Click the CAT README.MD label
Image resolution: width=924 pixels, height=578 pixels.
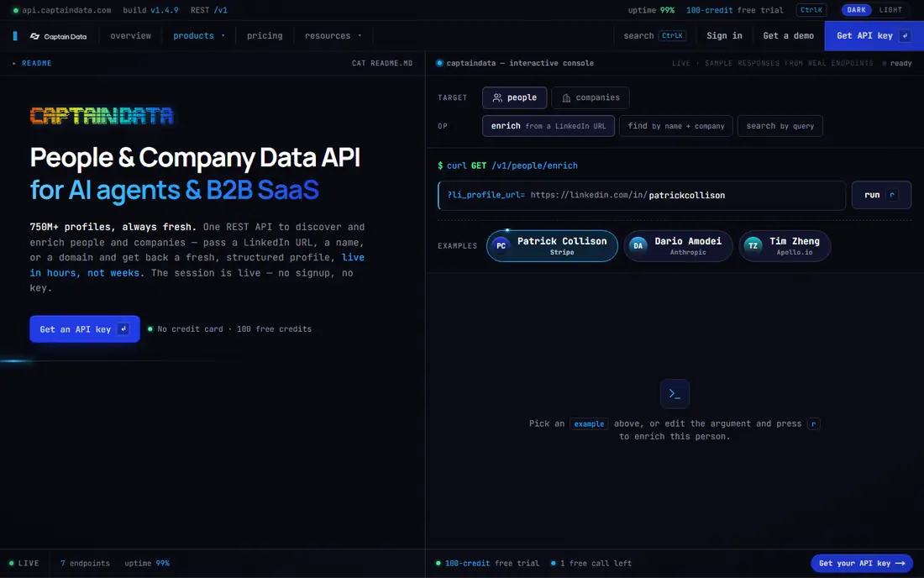382,63
